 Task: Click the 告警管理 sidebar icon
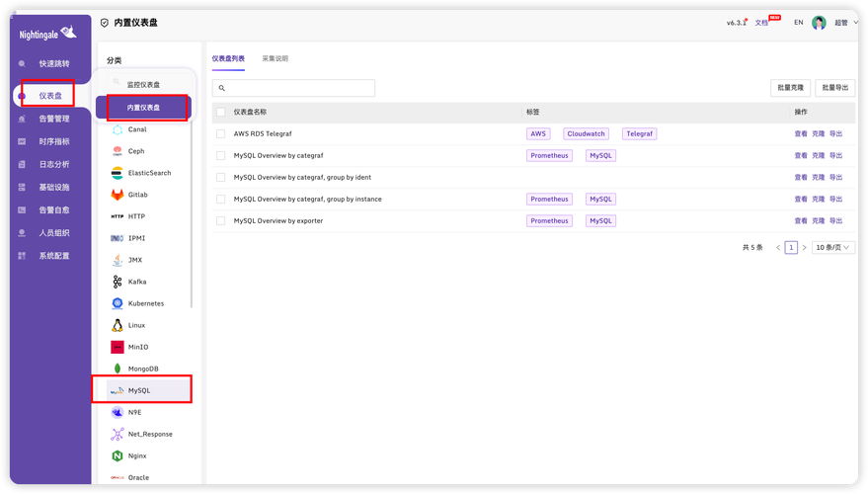click(x=22, y=119)
